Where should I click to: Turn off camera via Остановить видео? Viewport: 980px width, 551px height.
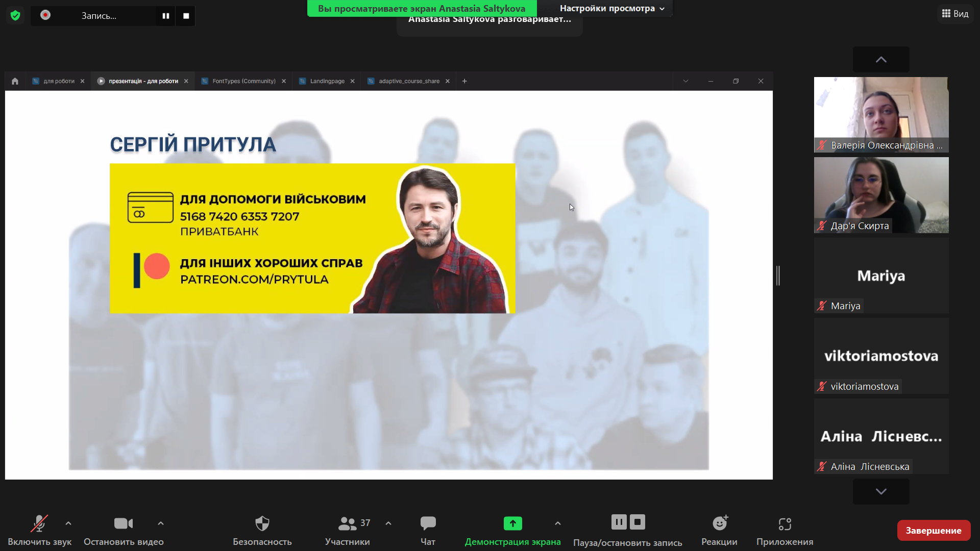point(124,531)
